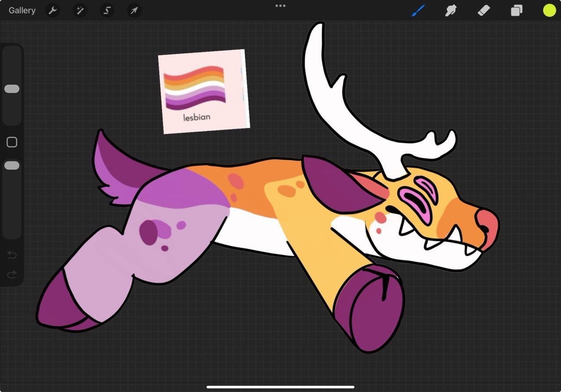Return to the Gallery

pos(22,11)
